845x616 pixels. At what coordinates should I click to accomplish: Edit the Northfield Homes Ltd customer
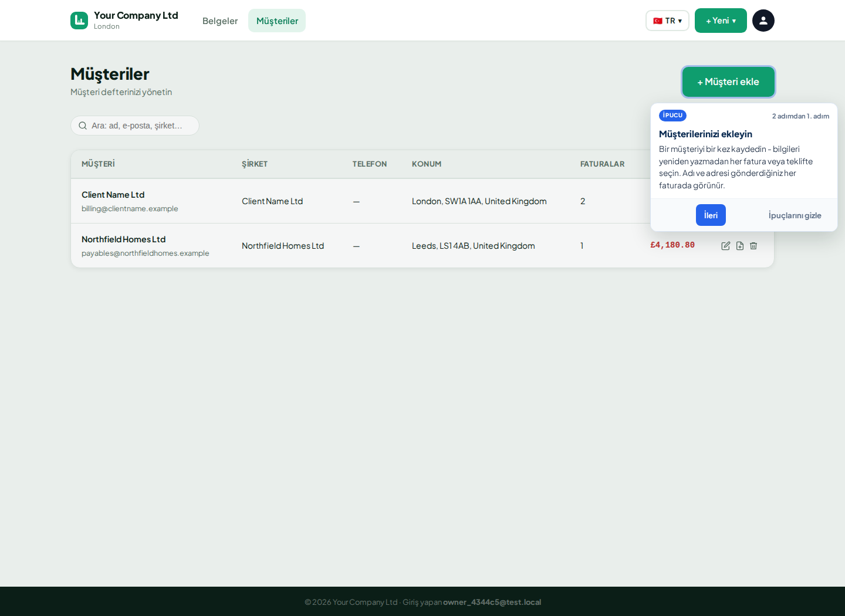726,246
